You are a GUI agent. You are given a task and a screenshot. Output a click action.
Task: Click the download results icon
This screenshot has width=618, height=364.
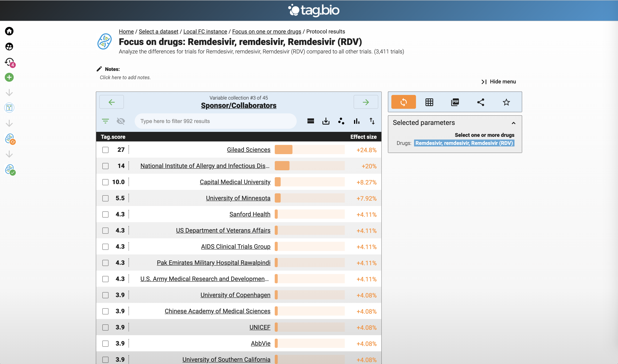point(326,121)
